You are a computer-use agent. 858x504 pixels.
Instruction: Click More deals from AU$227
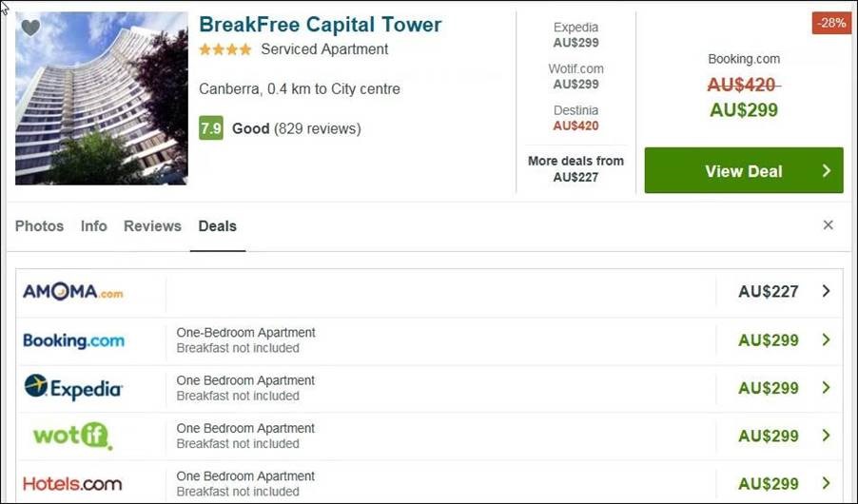[x=575, y=168]
